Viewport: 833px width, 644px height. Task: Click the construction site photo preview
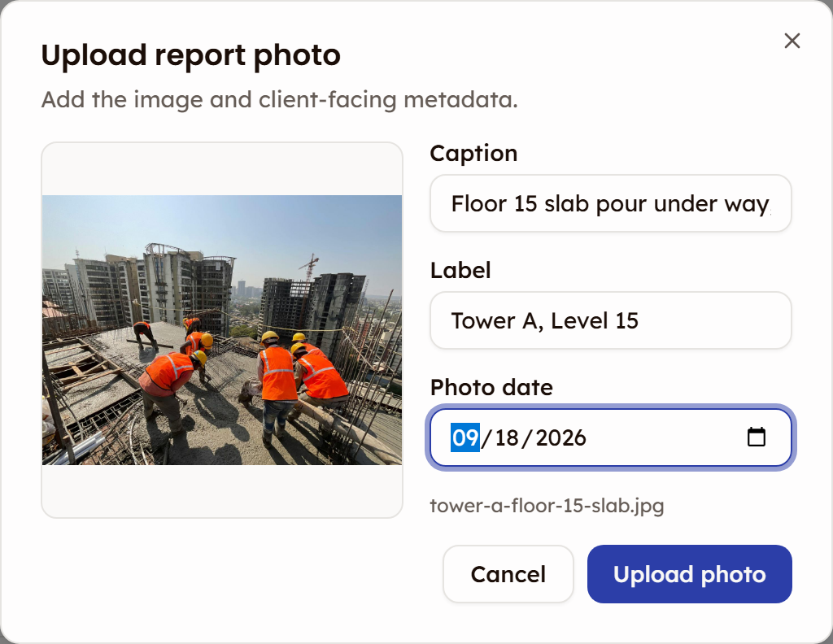pyautogui.click(x=222, y=329)
